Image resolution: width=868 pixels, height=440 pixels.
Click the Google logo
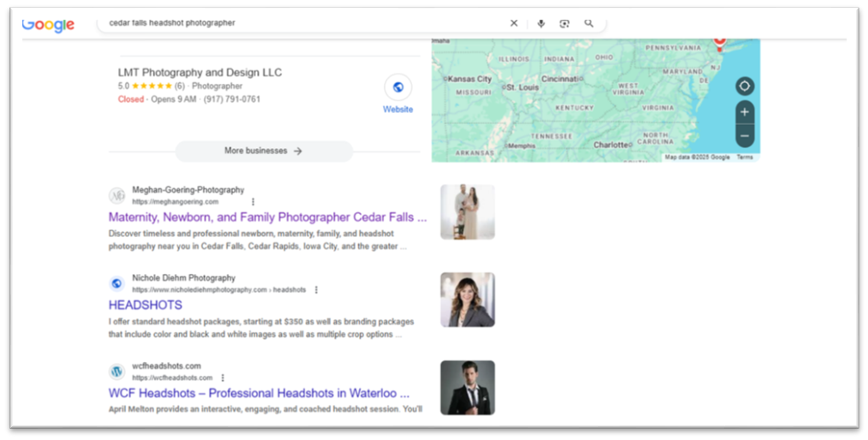(x=48, y=25)
